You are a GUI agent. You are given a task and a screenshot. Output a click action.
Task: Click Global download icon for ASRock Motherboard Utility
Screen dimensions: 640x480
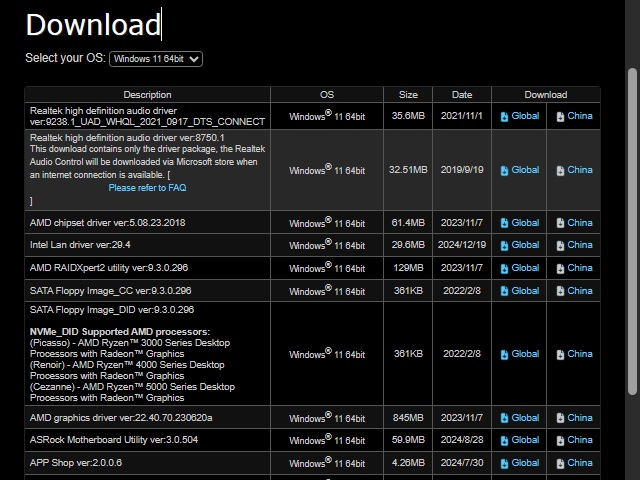504,440
